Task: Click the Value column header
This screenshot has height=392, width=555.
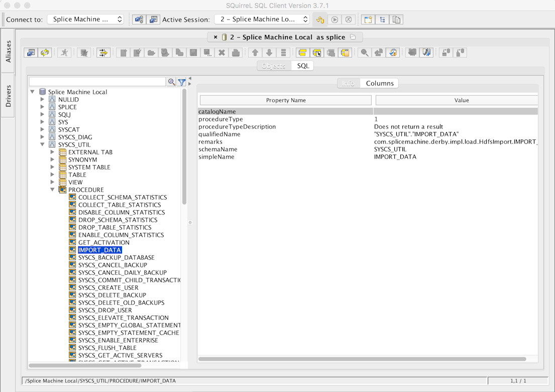Action: coord(457,100)
